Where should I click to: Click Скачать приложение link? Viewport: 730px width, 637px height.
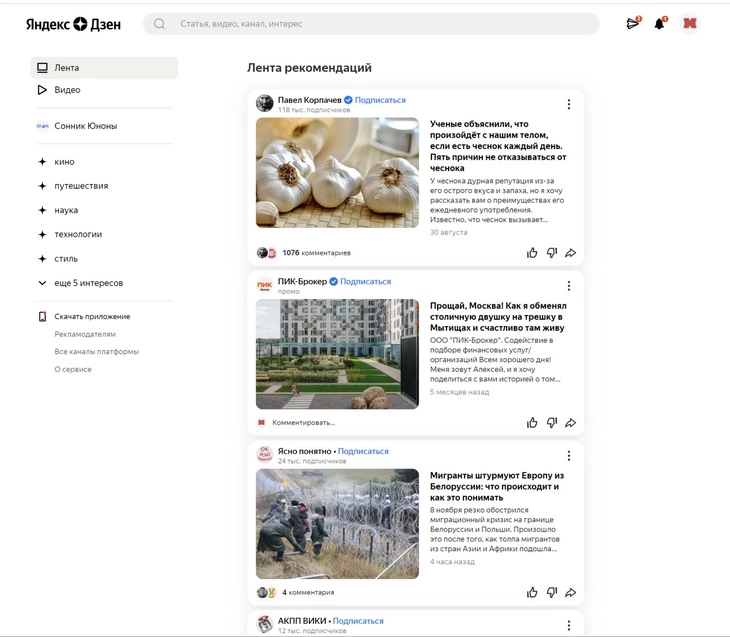pyautogui.click(x=92, y=317)
